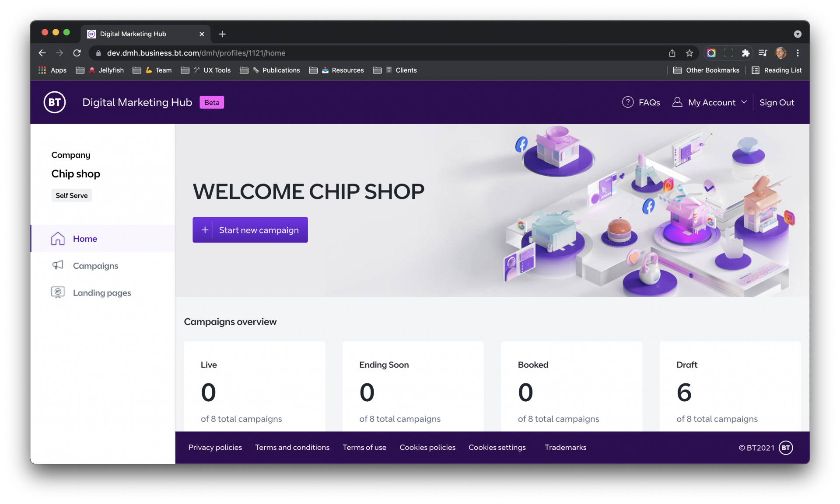Image resolution: width=840 pixels, height=504 pixels.
Task: Open Other Bookmarks folder
Action: [x=706, y=70]
